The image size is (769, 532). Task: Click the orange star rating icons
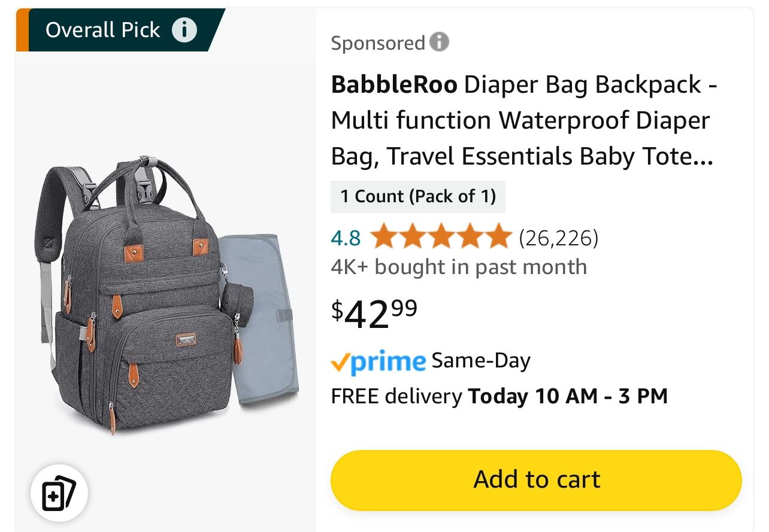(441, 236)
